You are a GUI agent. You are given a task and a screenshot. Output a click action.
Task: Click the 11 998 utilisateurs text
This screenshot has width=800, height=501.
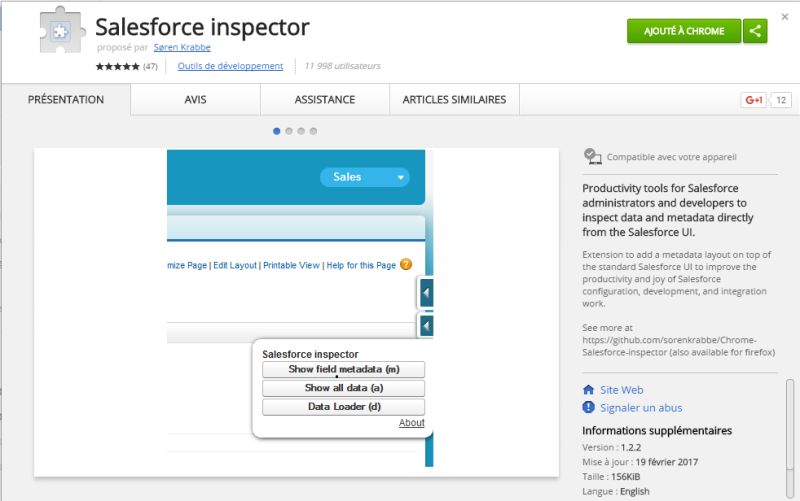342,66
